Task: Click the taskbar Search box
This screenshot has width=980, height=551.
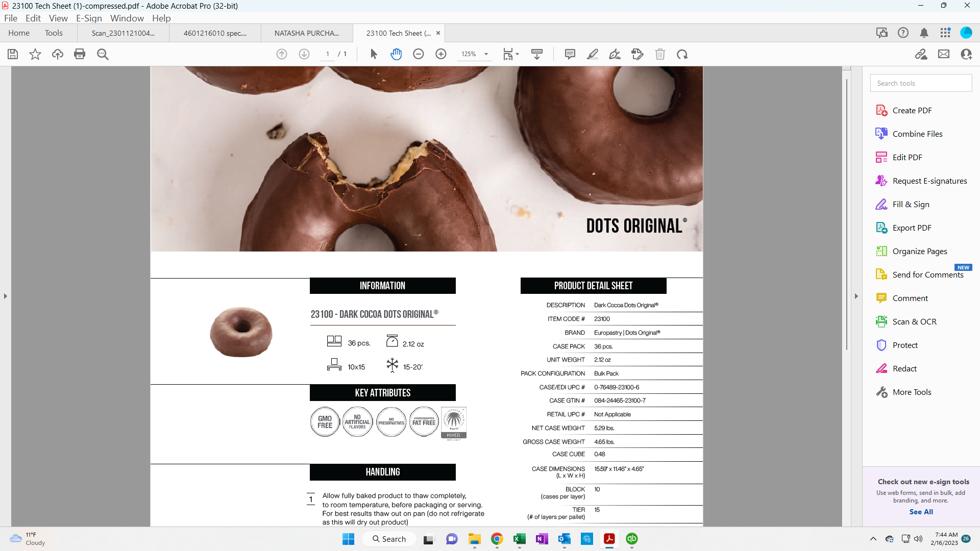Action: (389, 539)
